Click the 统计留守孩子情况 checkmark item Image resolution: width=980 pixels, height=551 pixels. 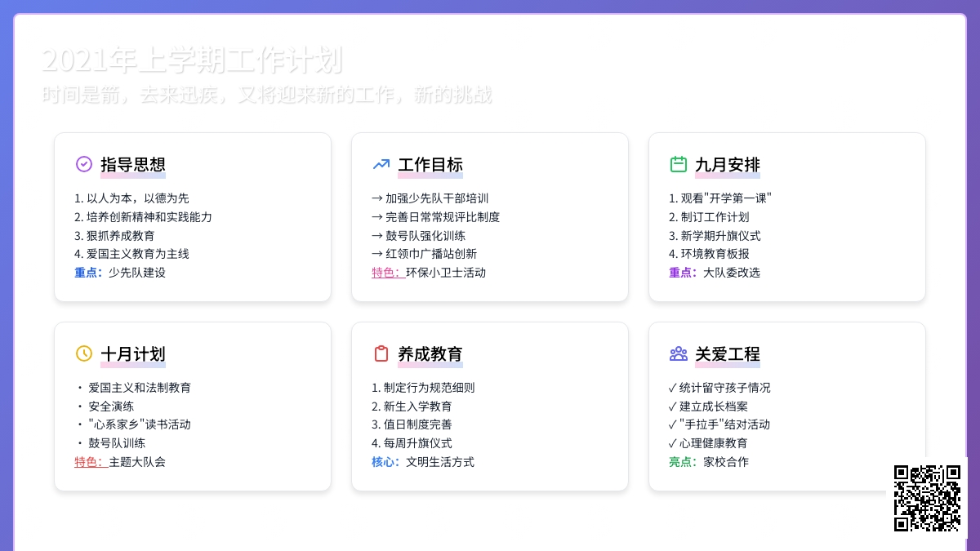[x=719, y=388]
